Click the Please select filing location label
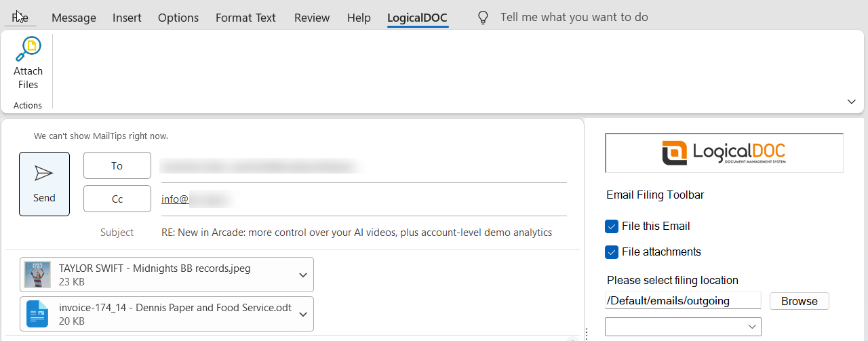The width and height of the screenshot is (868, 341). (x=673, y=280)
